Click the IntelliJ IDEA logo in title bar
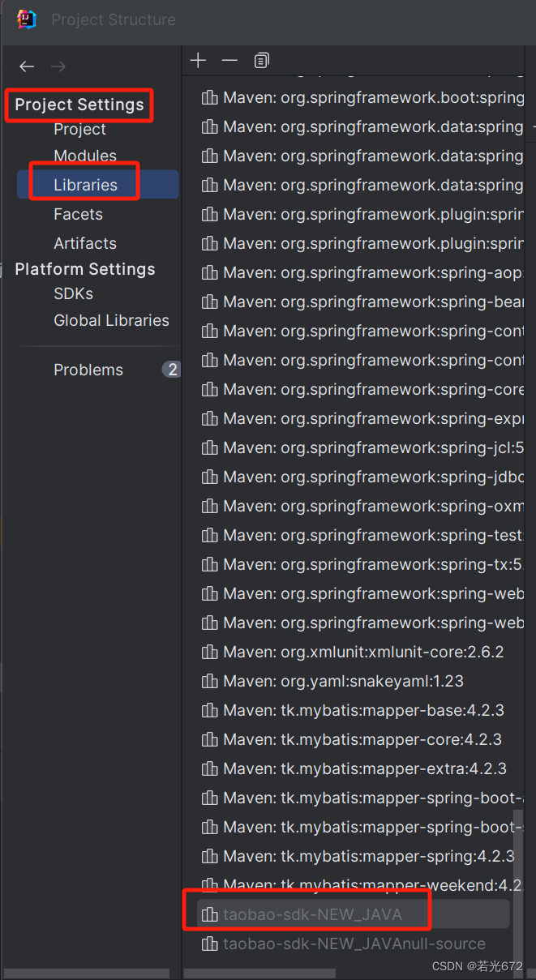This screenshot has width=536, height=980. click(x=28, y=19)
